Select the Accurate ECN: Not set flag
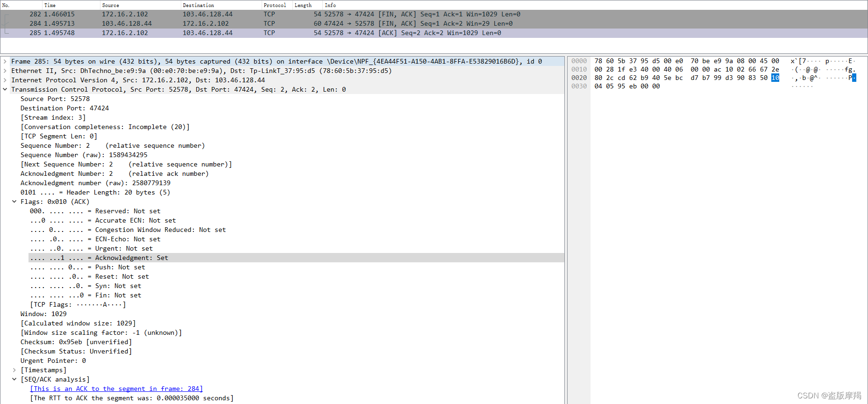Image resolution: width=868 pixels, height=404 pixels. [103, 220]
